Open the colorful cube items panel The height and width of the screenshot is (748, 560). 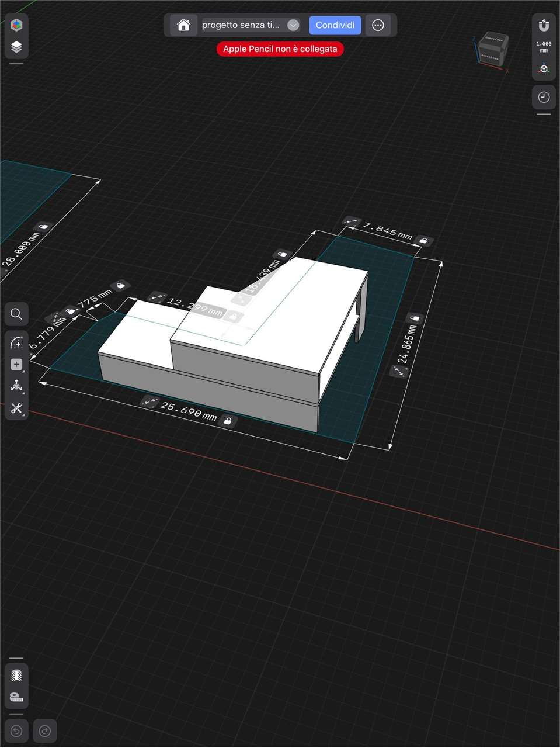click(x=16, y=25)
